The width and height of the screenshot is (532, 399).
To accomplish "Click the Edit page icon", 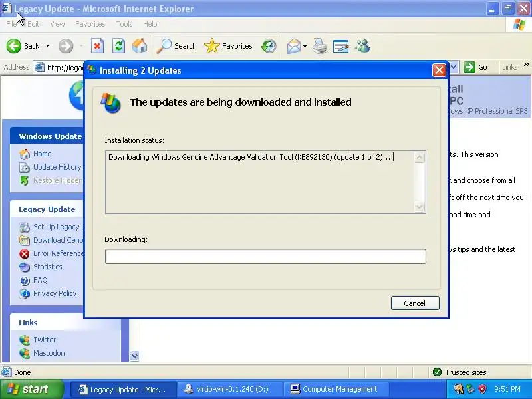I will [341, 46].
